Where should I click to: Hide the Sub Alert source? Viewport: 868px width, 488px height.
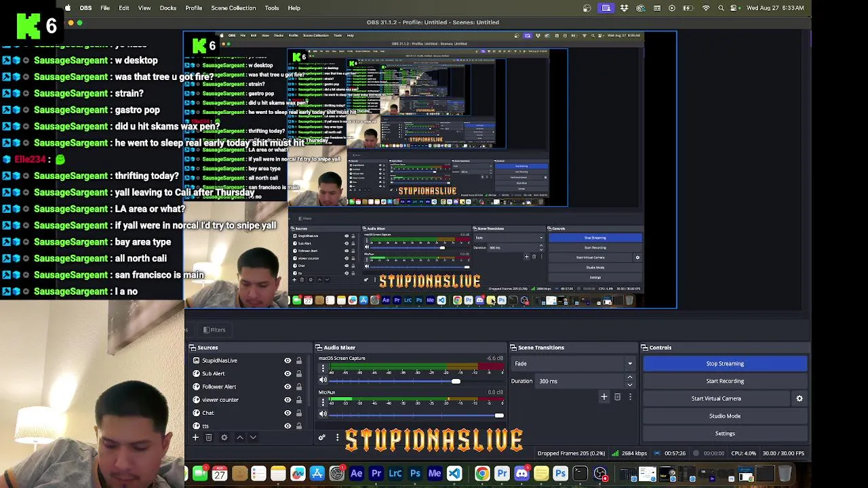point(288,373)
